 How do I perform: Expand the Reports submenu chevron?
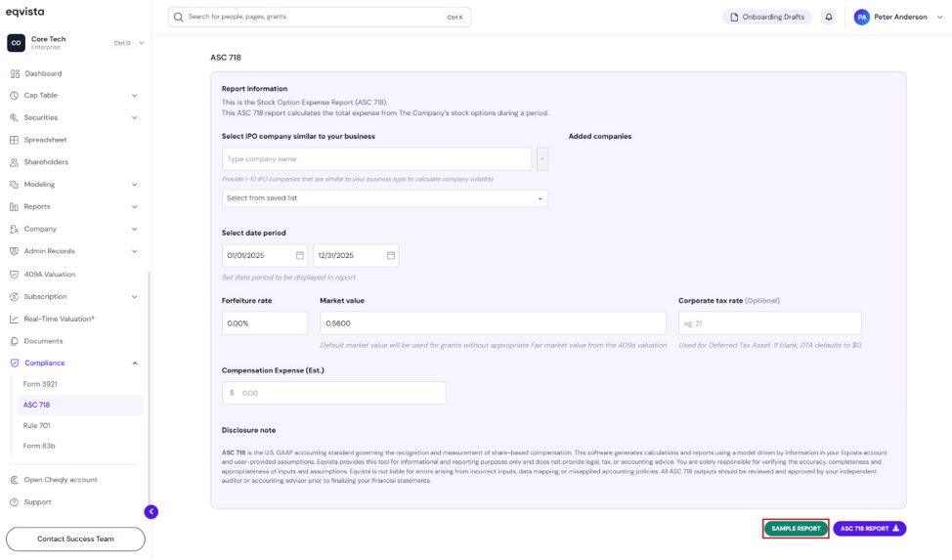[x=135, y=206]
